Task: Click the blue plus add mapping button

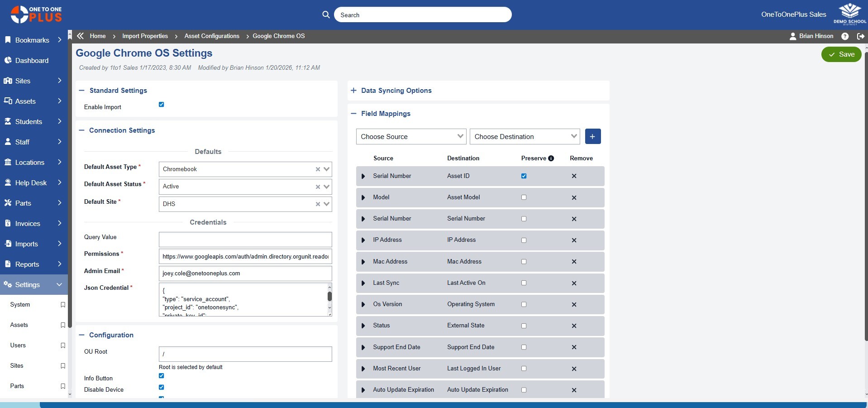Action: pyautogui.click(x=592, y=137)
